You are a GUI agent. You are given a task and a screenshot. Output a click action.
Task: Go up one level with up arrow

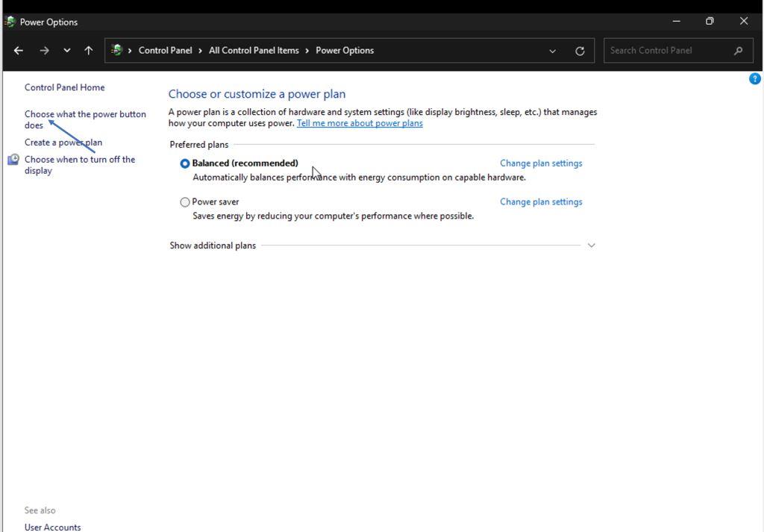pyautogui.click(x=88, y=50)
